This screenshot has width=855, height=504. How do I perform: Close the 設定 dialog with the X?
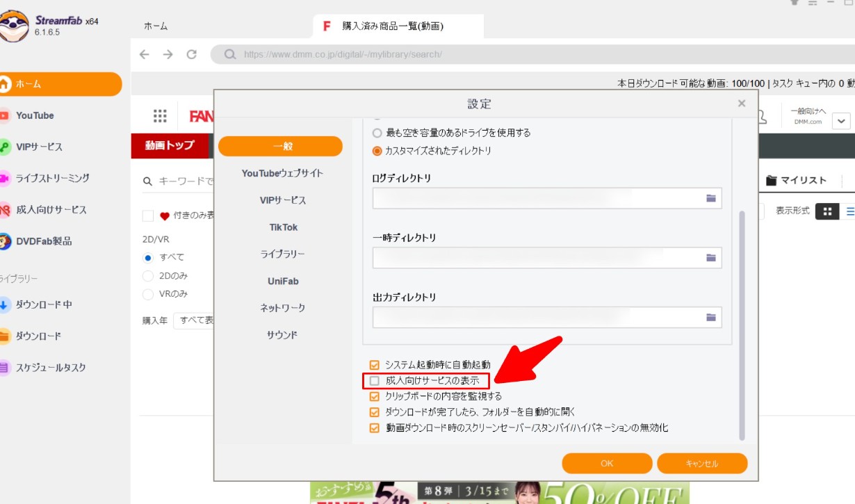[742, 104]
